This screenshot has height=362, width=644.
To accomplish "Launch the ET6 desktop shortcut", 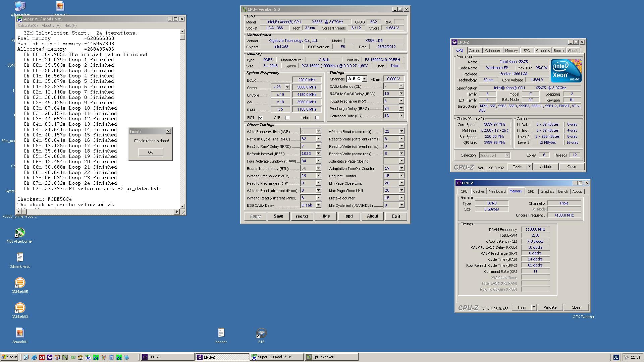I will 261,333.
